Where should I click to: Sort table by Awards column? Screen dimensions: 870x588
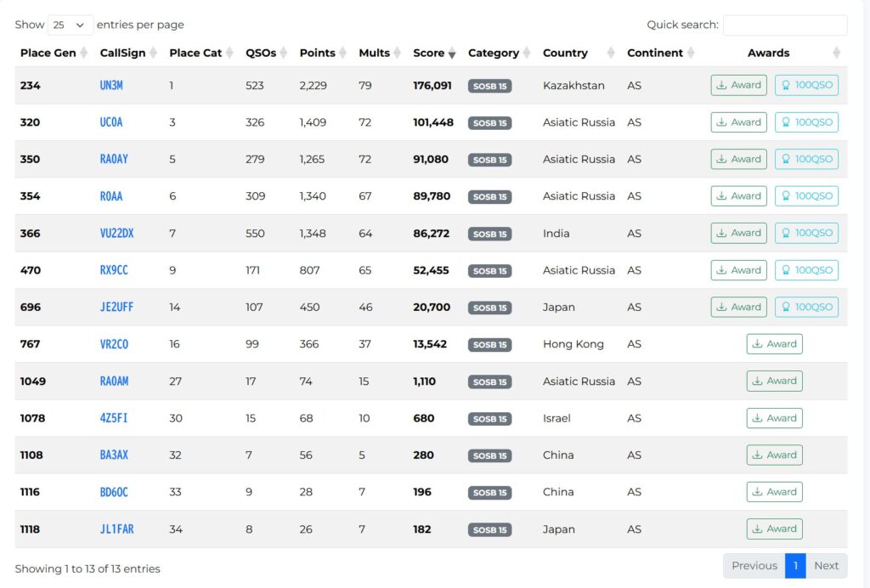[775, 53]
